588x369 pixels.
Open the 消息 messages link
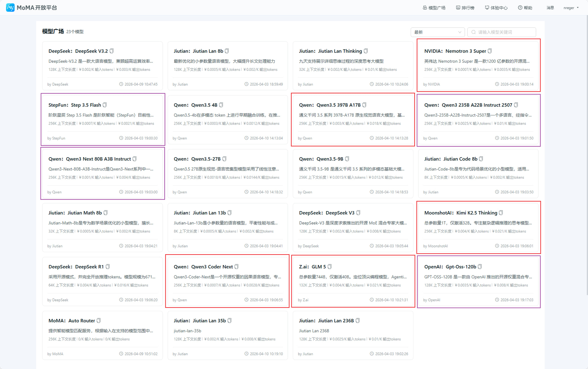point(550,8)
